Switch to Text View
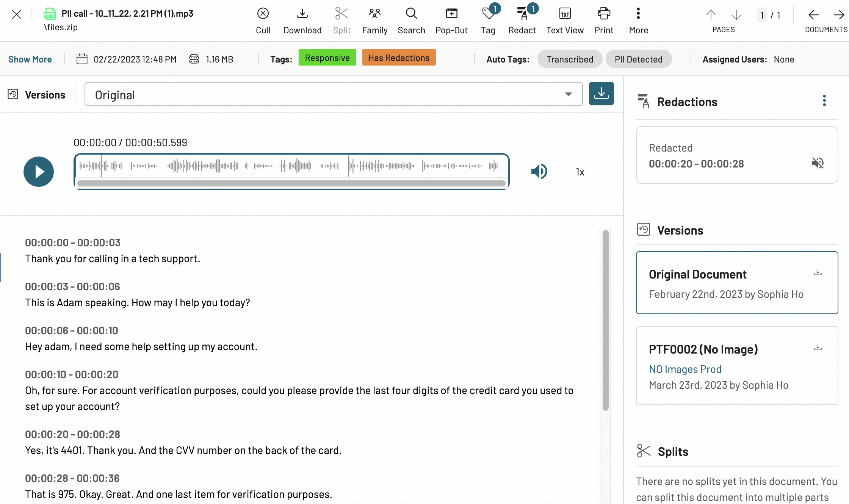This screenshot has width=849, height=504. coord(565,21)
